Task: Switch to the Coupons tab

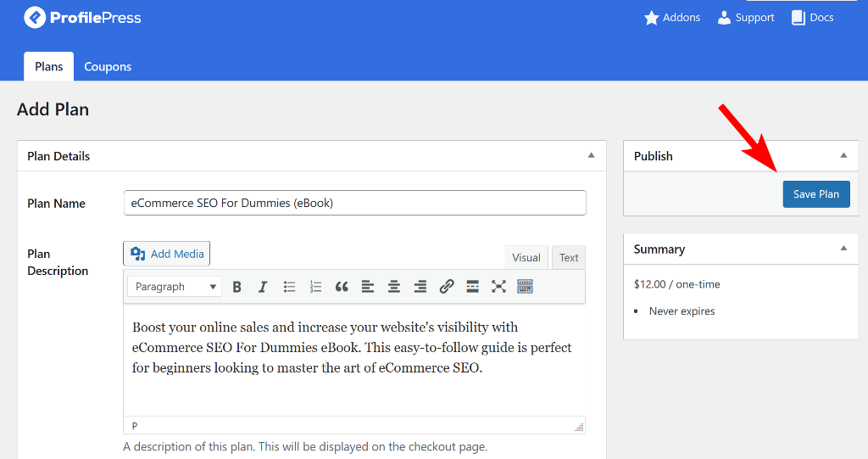Action: click(108, 66)
